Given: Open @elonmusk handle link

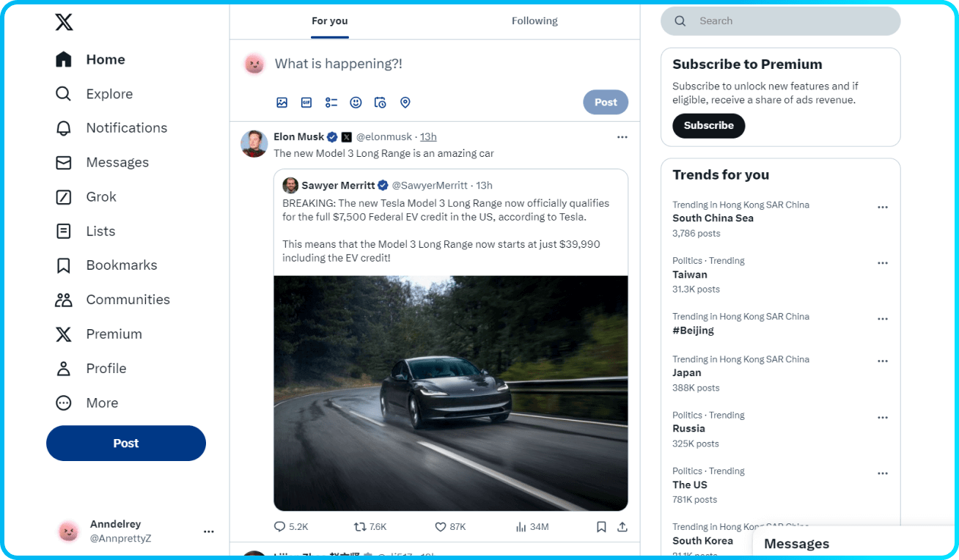Looking at the screenshot, I should coord(385,137).
